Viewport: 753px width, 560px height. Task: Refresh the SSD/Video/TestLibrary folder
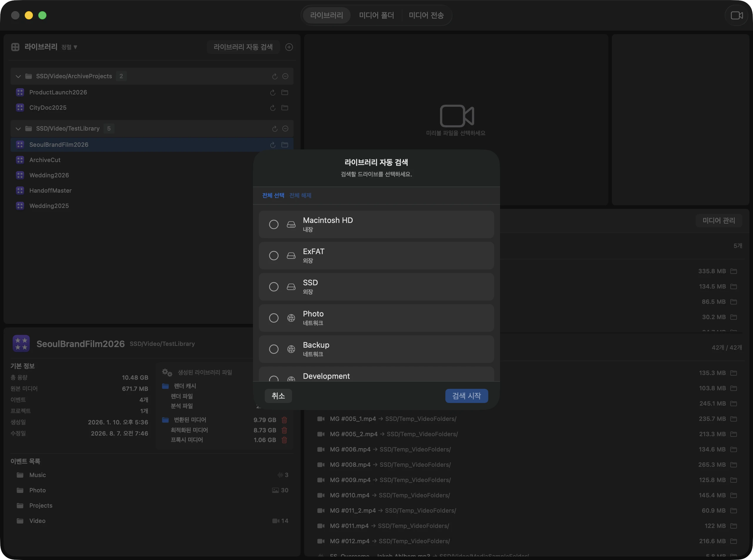click(275, 129)
